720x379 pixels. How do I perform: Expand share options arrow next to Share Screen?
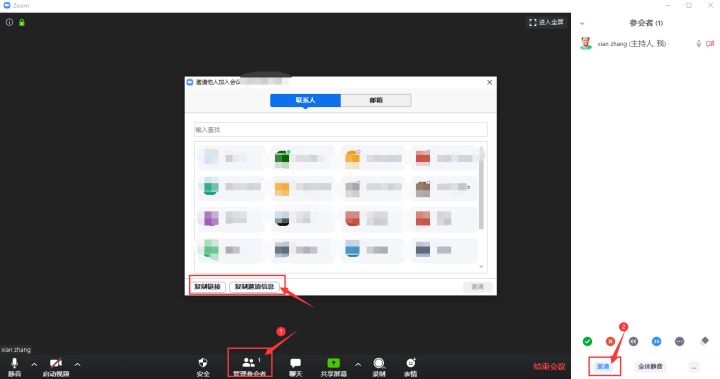pos(358,364)
